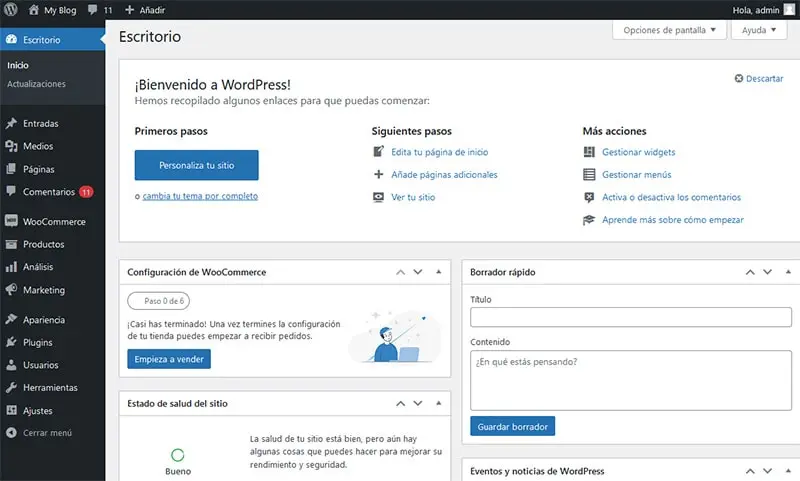Click the admin user avatar
Viewport: 800px width, 481px height.
coord(790,10)
